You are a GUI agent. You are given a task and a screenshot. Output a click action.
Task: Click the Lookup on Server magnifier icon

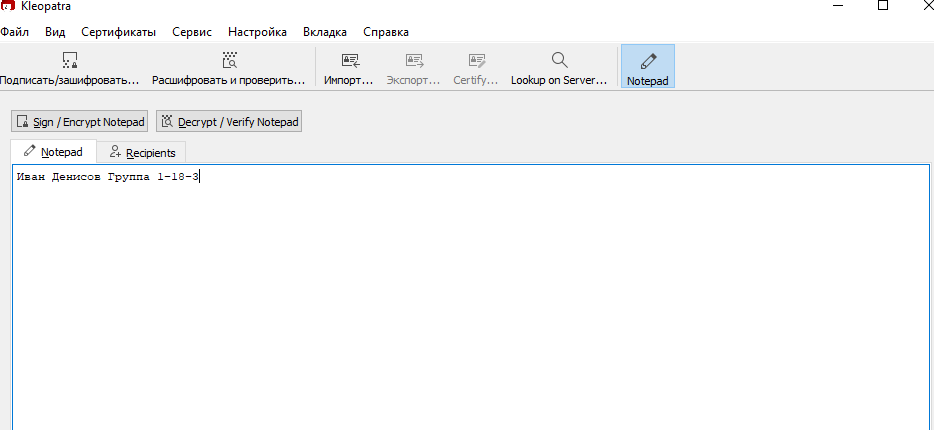click(x=559, y=60)
